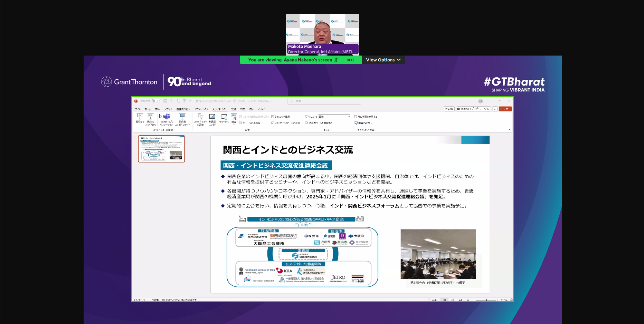Image resolution: width=644 pixels, height=324 pixels.
Task: Open the comments pane icon
Action: coord(495,109)
